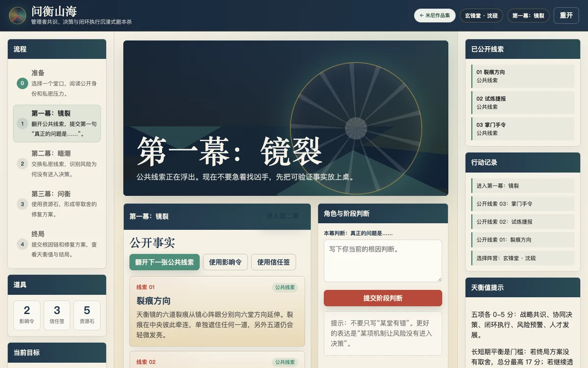Click the 玄锋堂 · 沈砚 role pill
The height and width of the screenshot is (368, 588).
(481, 16)
